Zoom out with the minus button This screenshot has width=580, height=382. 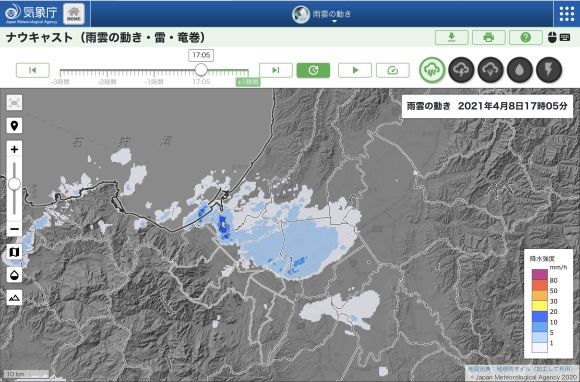[14, 229]
